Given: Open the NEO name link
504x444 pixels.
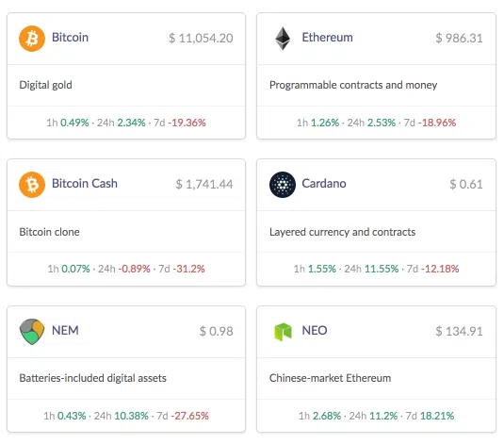Looking at the screenshot, I should click(315, 331).
